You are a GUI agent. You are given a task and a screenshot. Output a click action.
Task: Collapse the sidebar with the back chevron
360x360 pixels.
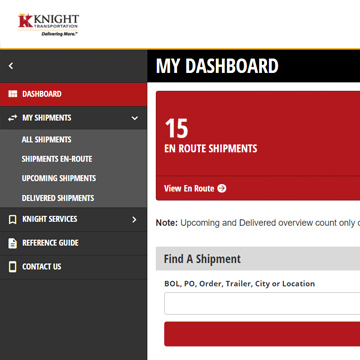pyautogui.click(x=11, y=66)
